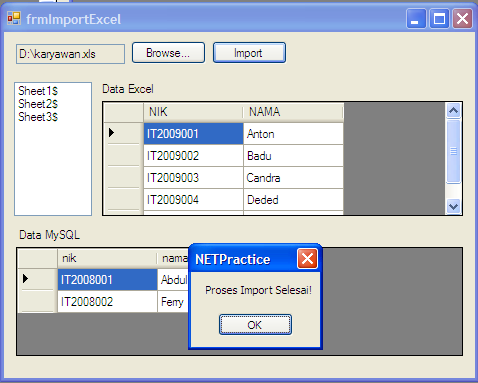This screenshot has height=383, width=478.
Task: Click OK in the NETPractice dialog
Action: tap(255, 324)
